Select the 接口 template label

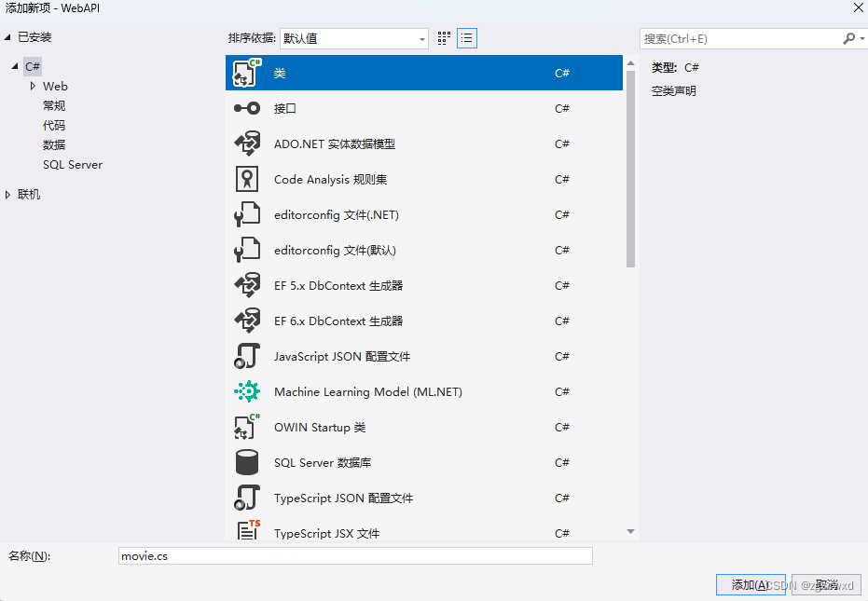(285, 108)
